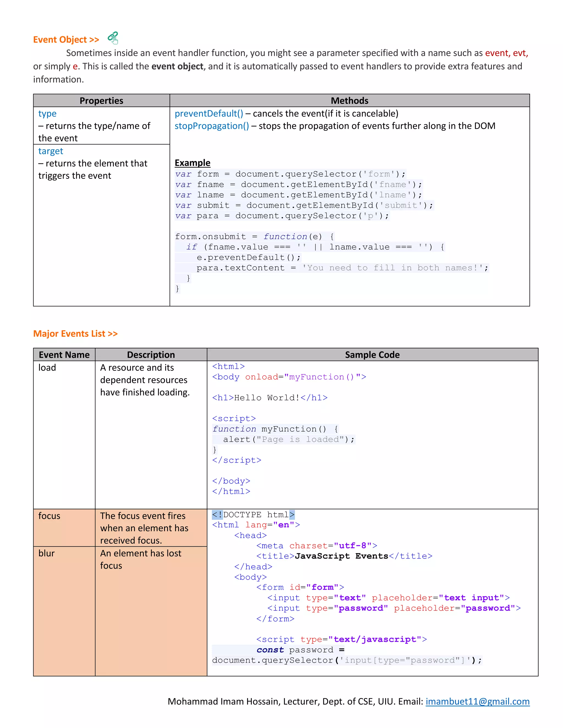The width and height of the screenshot is (563, 728).
Task: Click the preventDefault() method name
Action: click(x=209, y=114)
